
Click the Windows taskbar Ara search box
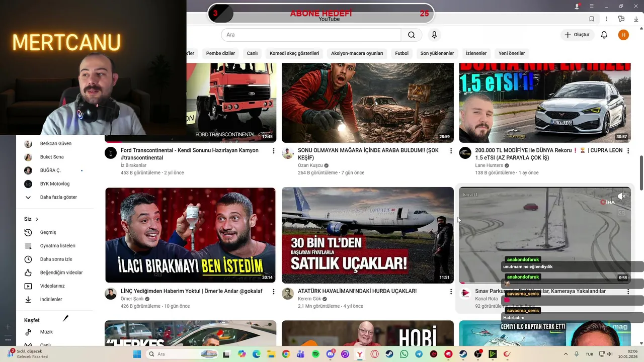pyautogui.click(x=183, y=354)
